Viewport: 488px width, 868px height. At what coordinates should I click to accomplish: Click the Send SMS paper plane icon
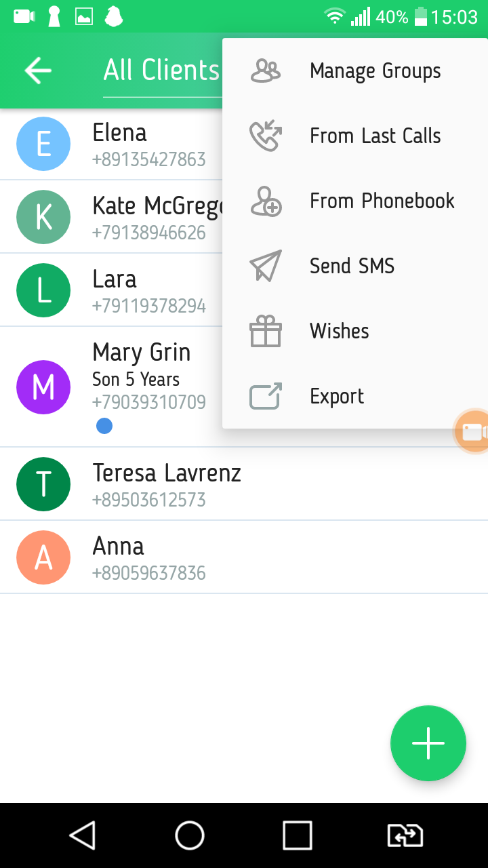point(265,266)
